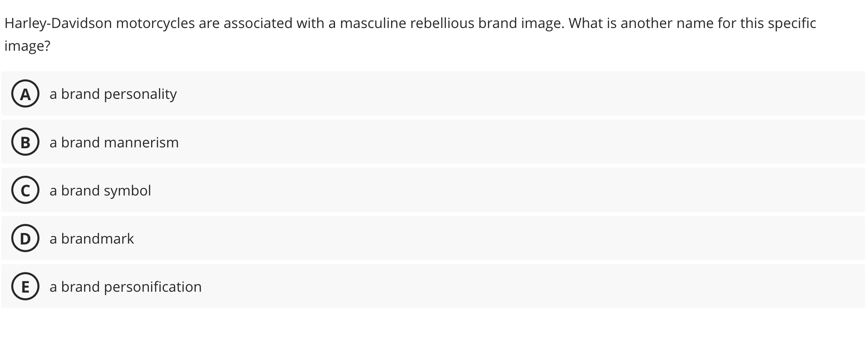Choose the 'a brand personification' answer text
Image resolution: width=868 pixels, height=342 pixels.
(x=126, y=287)
